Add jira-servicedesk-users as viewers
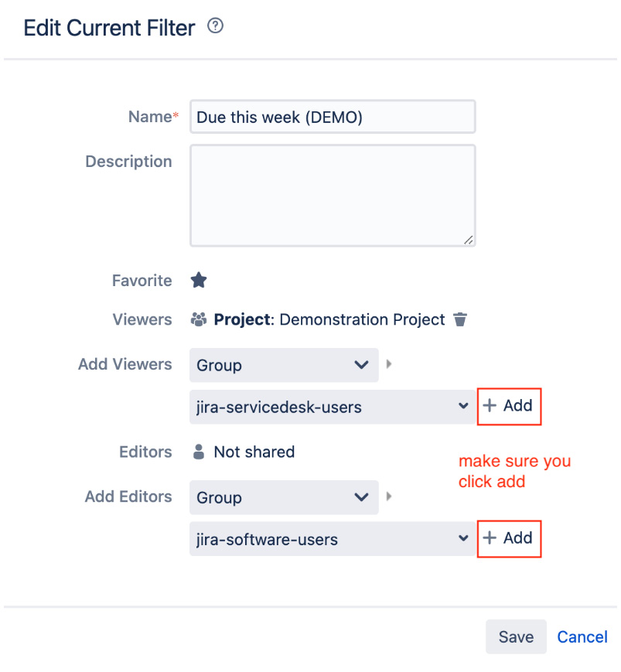Screen dimensions: 621x672 pos(509,405)
